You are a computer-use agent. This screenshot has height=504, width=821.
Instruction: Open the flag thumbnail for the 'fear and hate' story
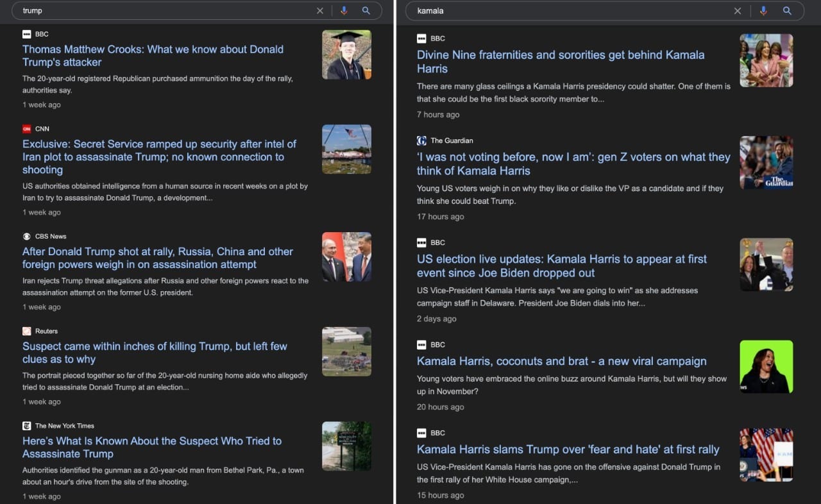[766, 455]
